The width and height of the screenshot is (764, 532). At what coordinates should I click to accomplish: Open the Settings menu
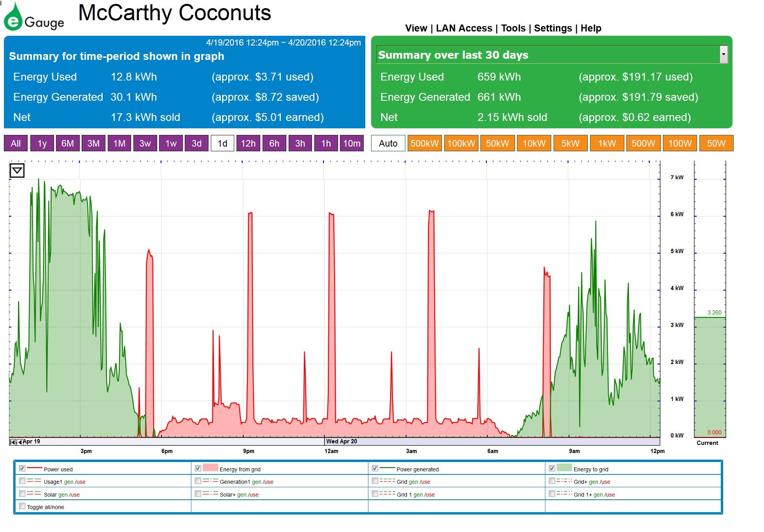coord(552,28)
